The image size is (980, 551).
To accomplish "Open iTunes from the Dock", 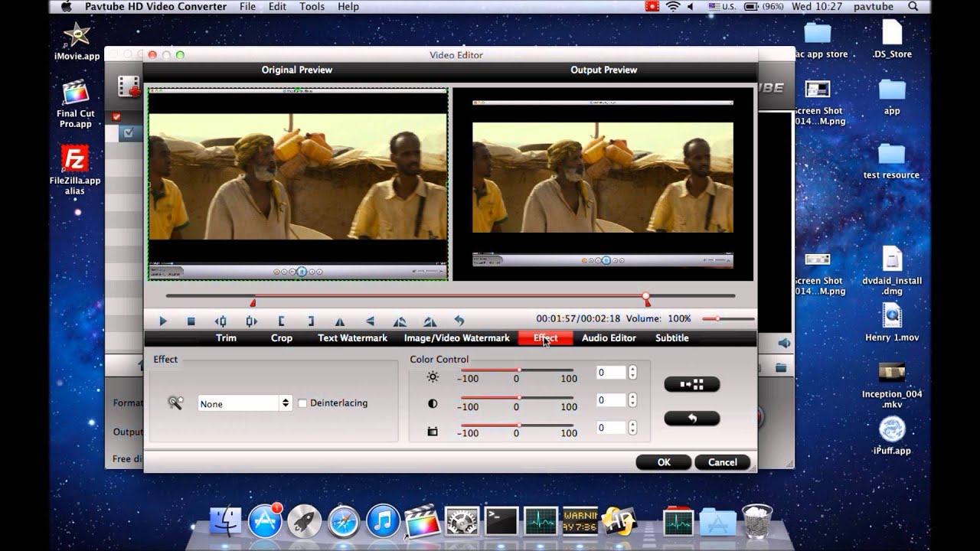I will coord(384,521).
